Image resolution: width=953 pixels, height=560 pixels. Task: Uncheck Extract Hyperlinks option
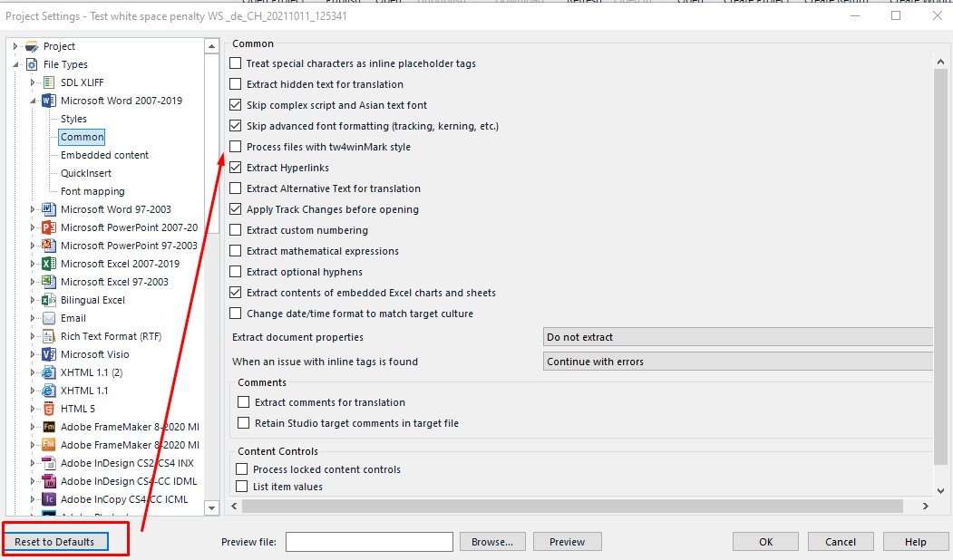235,167
